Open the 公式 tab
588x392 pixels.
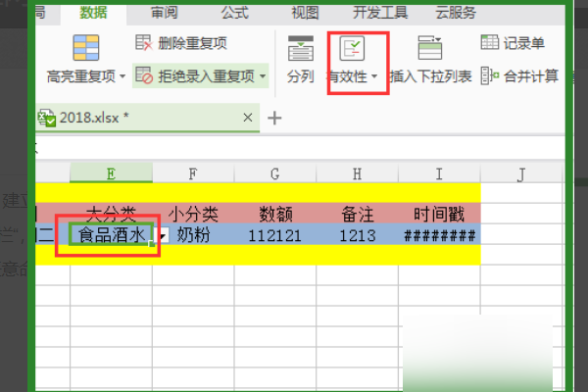click(x=234, y=13)
